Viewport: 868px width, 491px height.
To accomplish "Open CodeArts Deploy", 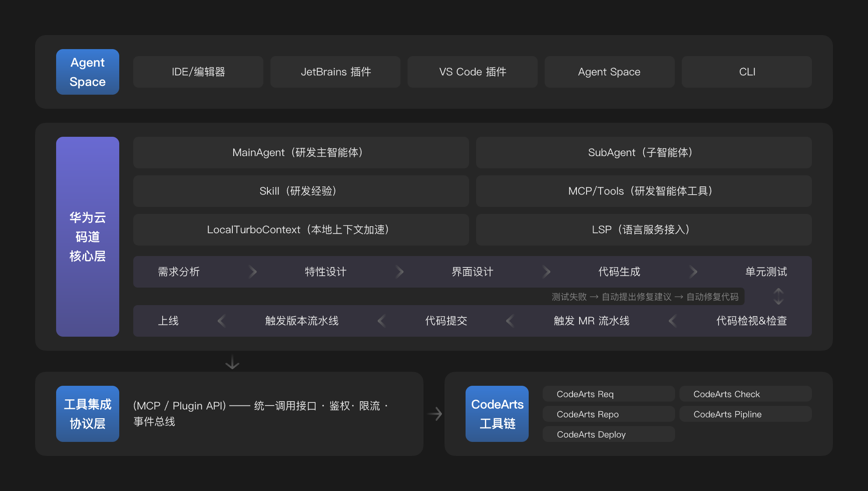I will coord(609,434).
